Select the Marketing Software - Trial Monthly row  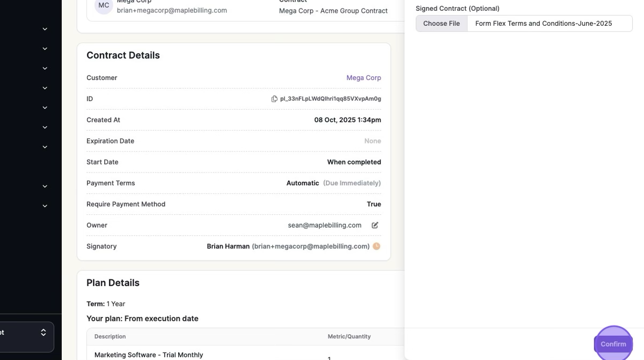click(149, 355)
